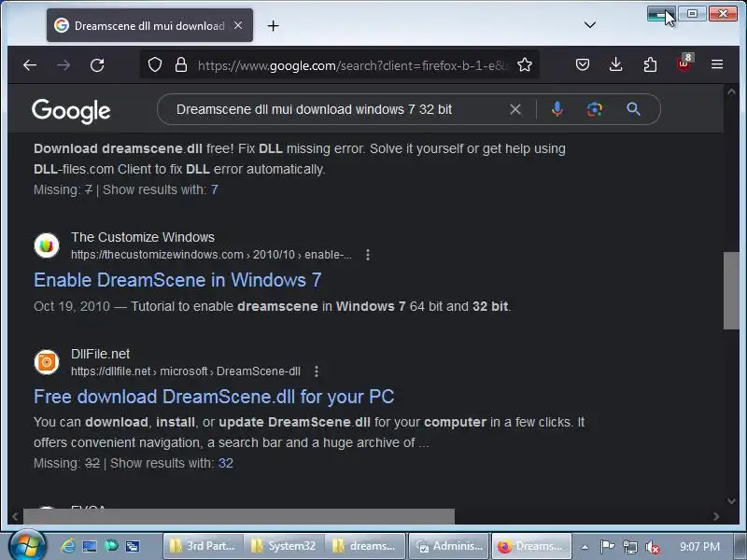Image resolution: width=747 pixels, height=560 pixels.
Task: Click the horizontal scroll right arrow
Action: pos(715,516)
